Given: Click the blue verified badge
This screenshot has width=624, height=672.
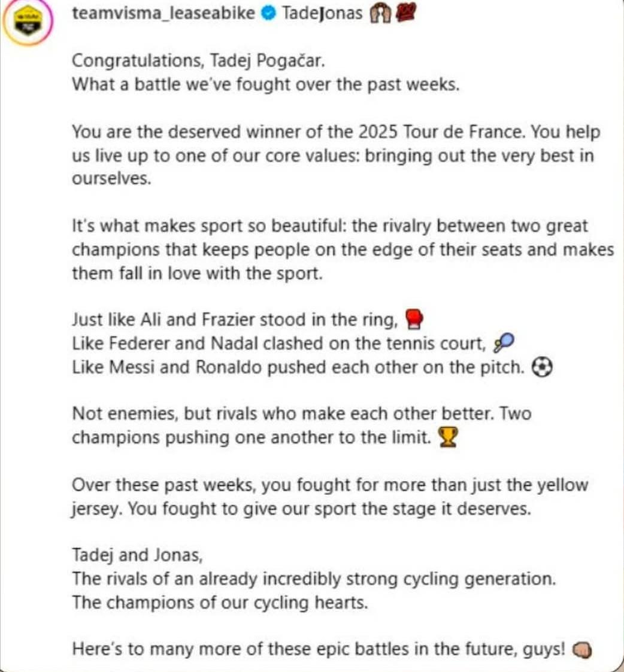Looking at the screenshot, I should click(x=269, y=14).
